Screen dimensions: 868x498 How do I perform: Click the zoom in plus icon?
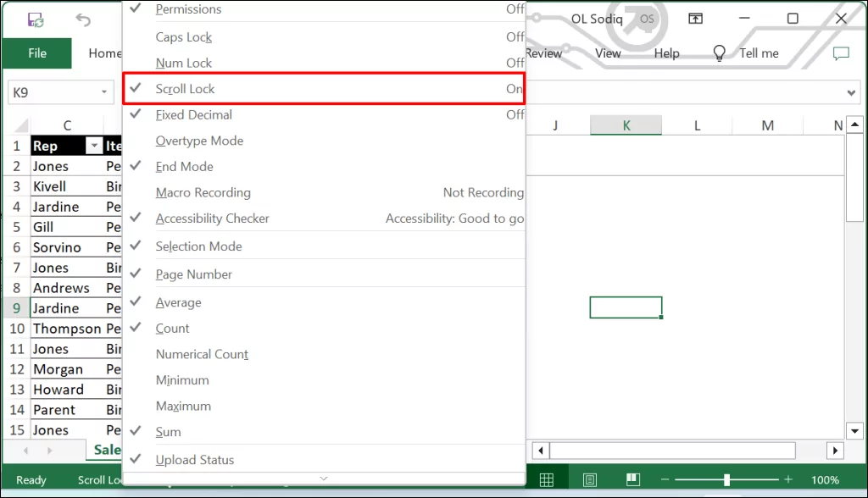(x=788, y=479)
